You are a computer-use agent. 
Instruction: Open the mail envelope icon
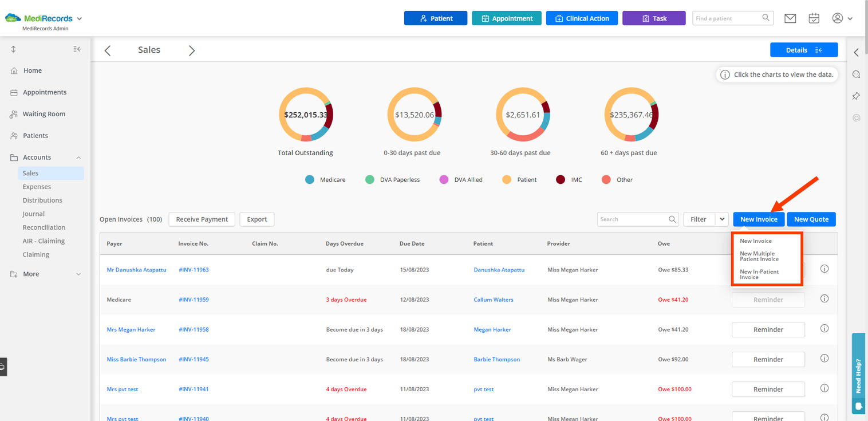coord(790,18)
